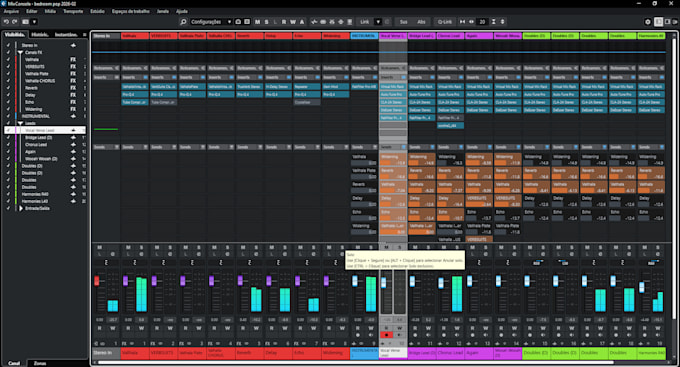Click the Inserts header on the Valhalla channel

pyautogui.click(x=134, y=77)
